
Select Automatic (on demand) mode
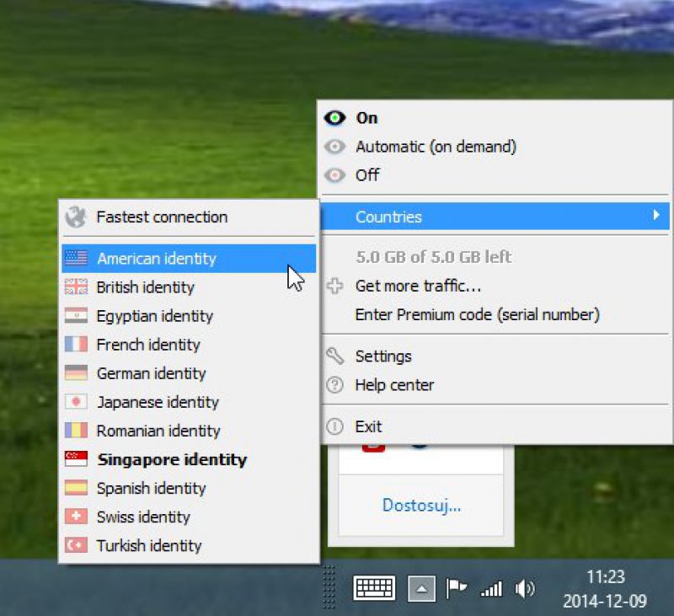click(495, 147)
